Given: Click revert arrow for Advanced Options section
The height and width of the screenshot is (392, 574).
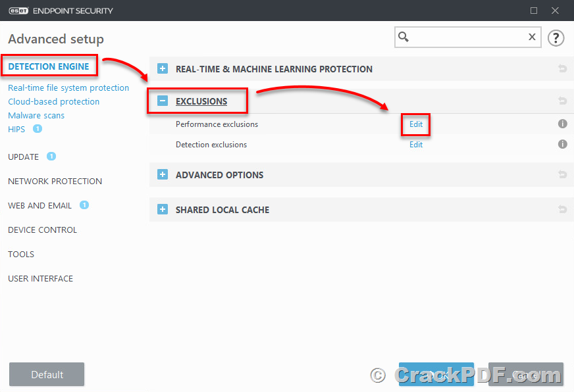Looking at the screenshot, I should [x=562, y=174].
